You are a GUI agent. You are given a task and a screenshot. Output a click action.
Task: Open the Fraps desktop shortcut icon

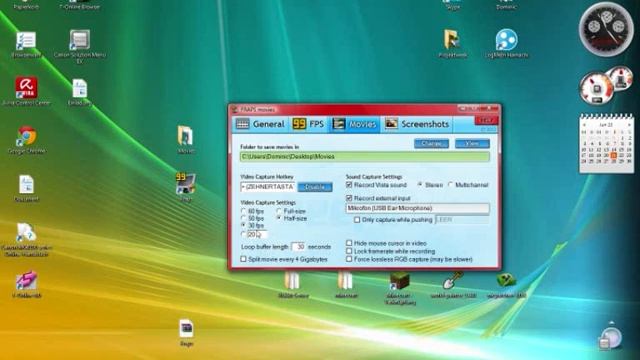tap(186, 184)
